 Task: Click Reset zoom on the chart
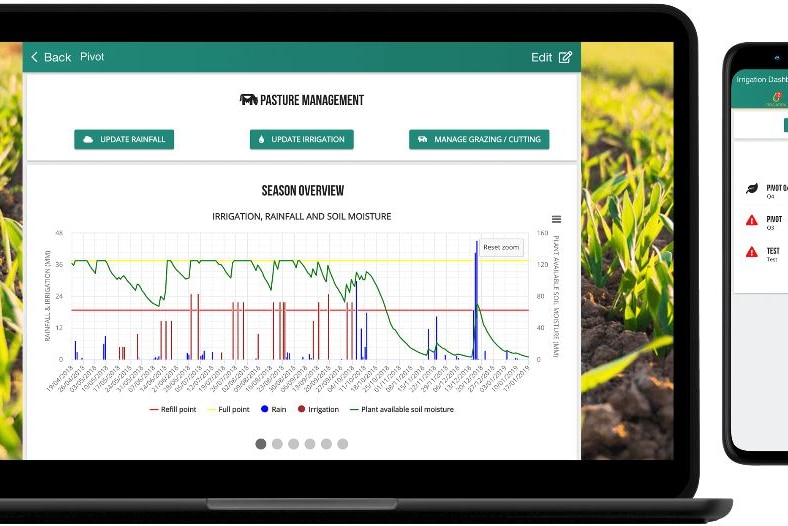tap(501, 247)
